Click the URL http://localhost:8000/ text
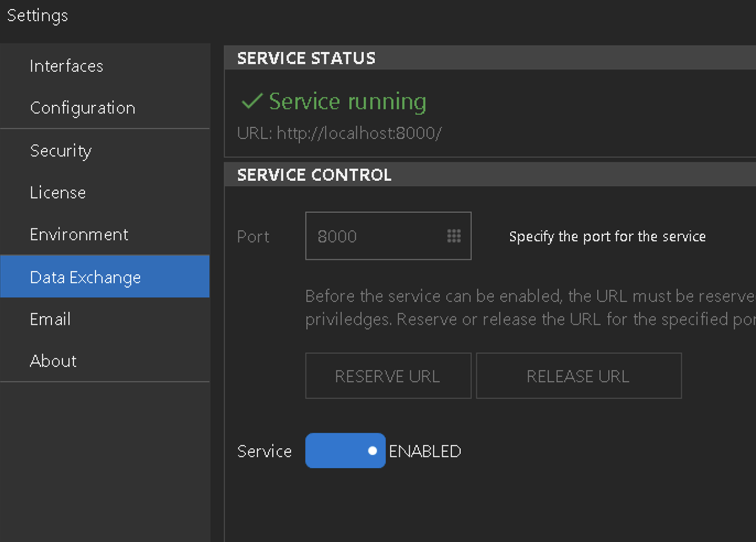This screenshot has height=542, width=756. (339, 133)
